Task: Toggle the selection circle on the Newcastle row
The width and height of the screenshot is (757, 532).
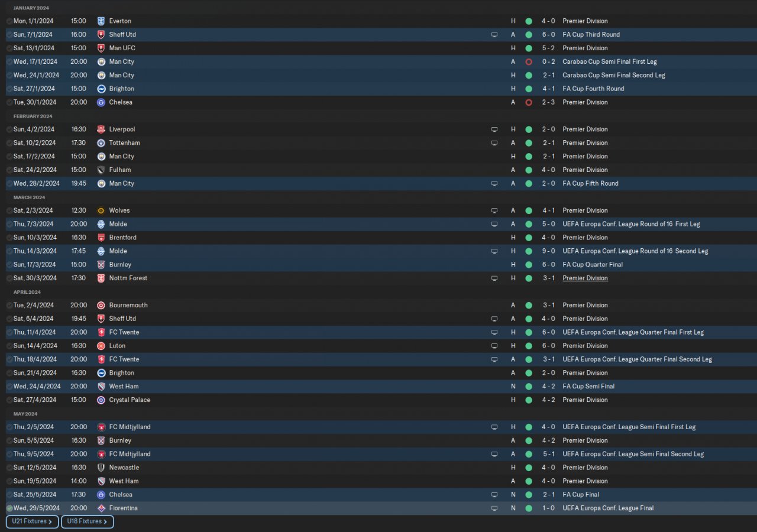Action: point(9,468)
